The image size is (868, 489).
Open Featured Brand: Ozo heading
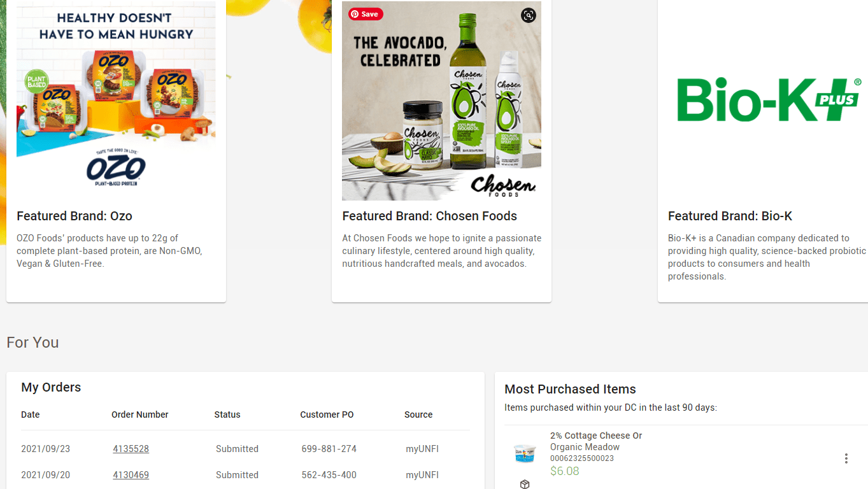(75, 216)
